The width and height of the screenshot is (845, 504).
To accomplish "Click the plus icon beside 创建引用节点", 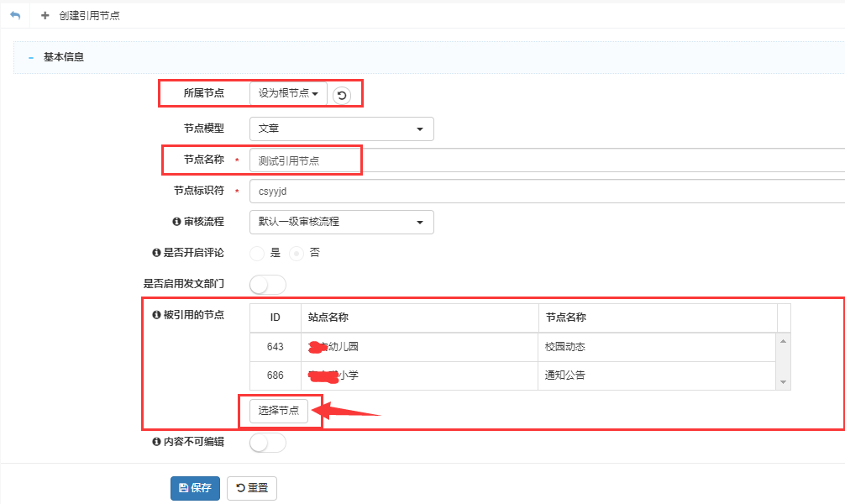I will (45, 15).
